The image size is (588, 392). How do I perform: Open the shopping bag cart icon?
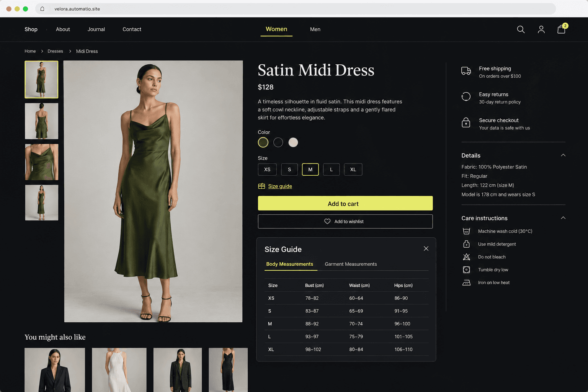(562, 29)
